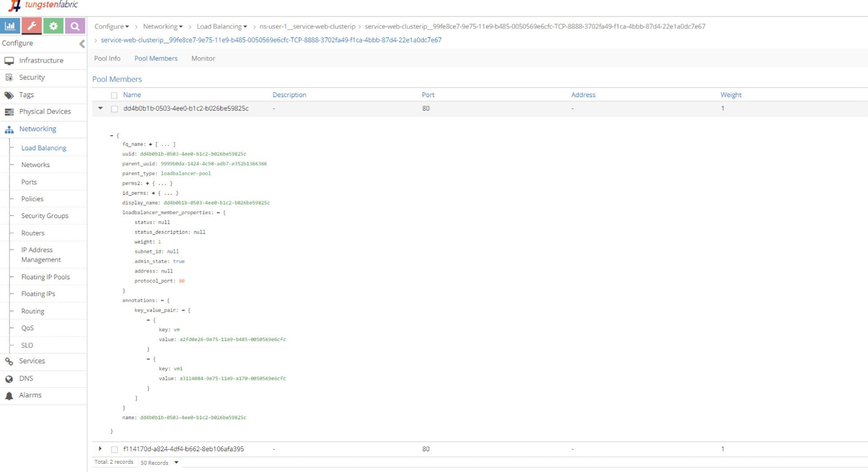Switch to the Pool Info tab
Viewport: 868px width, 472px height.
(x=107, y=58)
